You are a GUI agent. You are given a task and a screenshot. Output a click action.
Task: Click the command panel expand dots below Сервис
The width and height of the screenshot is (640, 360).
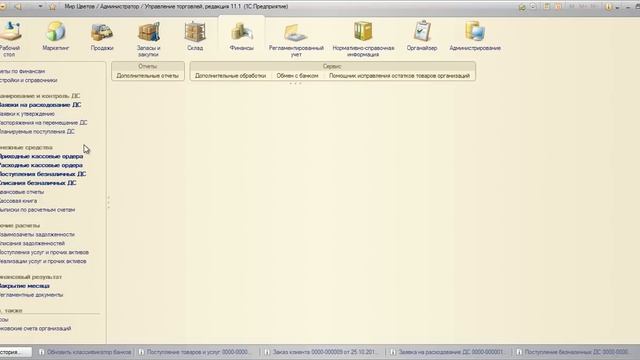(295, 83)
